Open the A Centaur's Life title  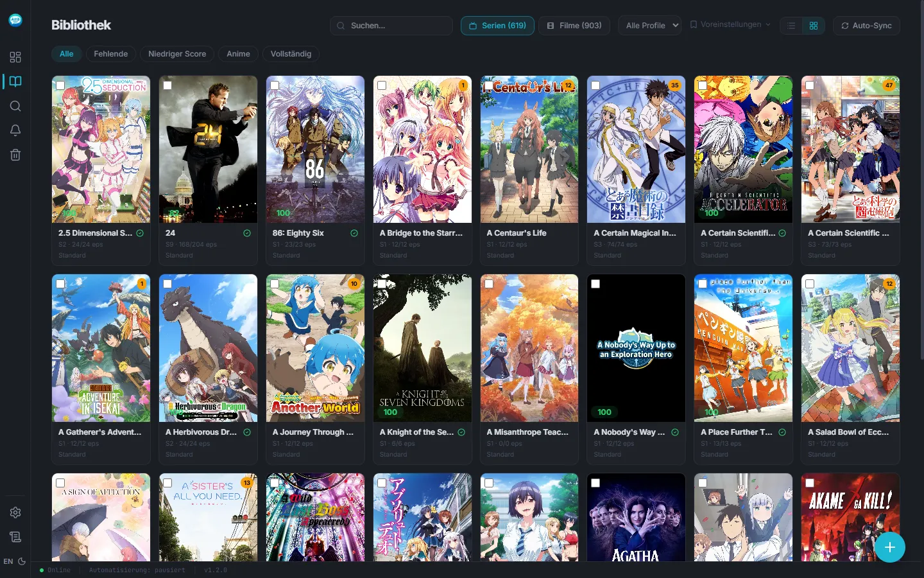(x=517, y=233)
